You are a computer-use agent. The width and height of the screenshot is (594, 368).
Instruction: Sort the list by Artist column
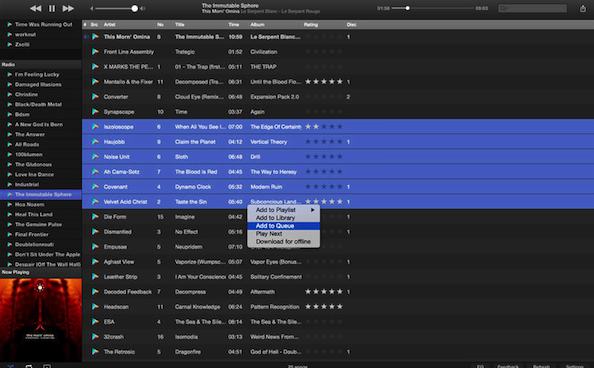click(x=109, y=25)
